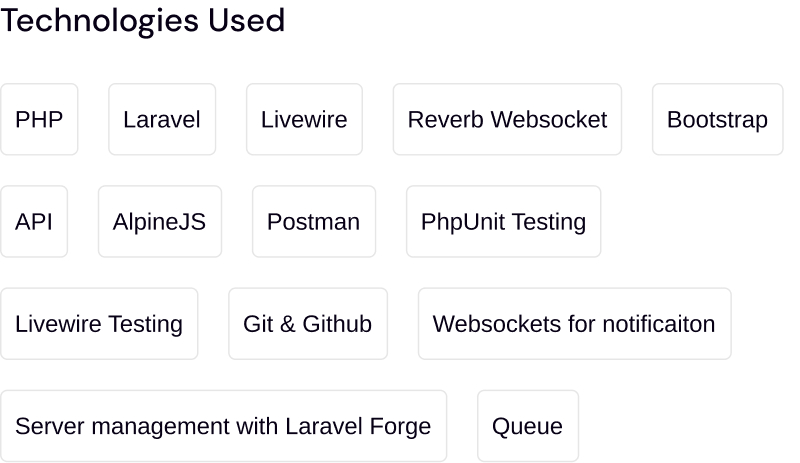800x463 pixels.
Task: Select the Reverb Websocket tag
Action: [x=507, y=120]
